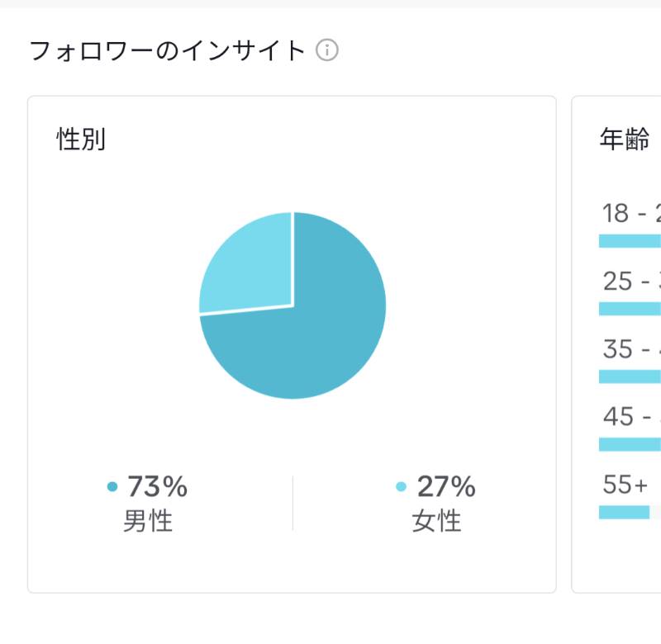
Task: Click the 45 age group bar
Action: (630, 444)
